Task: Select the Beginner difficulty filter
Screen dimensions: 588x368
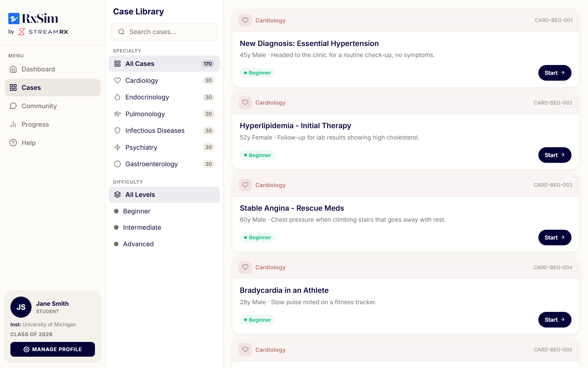Action: click(x=164, y=211)
